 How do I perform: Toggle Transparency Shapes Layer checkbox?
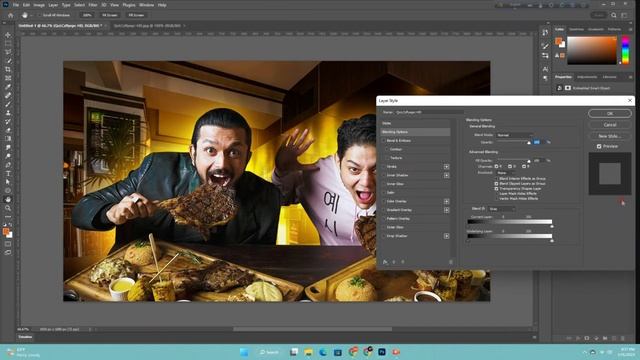[497, 189]
